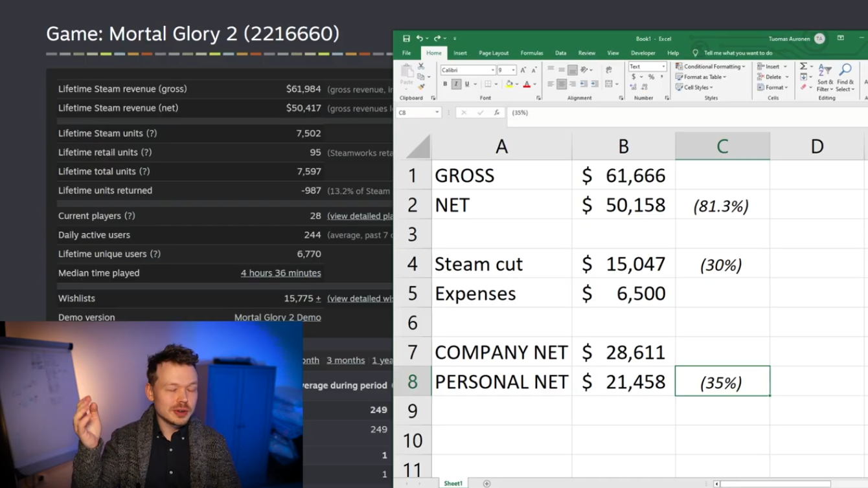
Task: Undo the last action in Excel
Action: point(420,39)
